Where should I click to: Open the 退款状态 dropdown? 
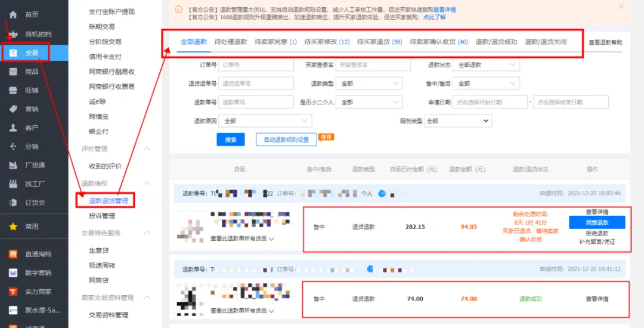click(x=486, y=64)
